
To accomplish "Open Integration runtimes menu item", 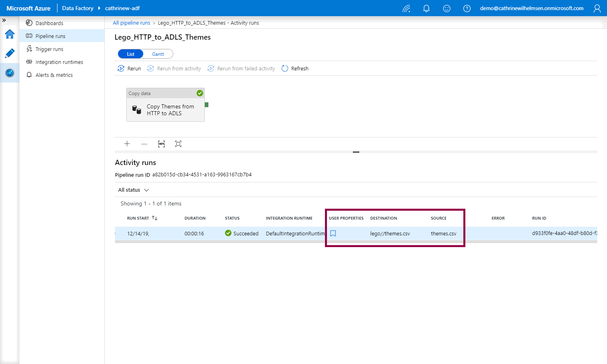I will click(59, 62).
